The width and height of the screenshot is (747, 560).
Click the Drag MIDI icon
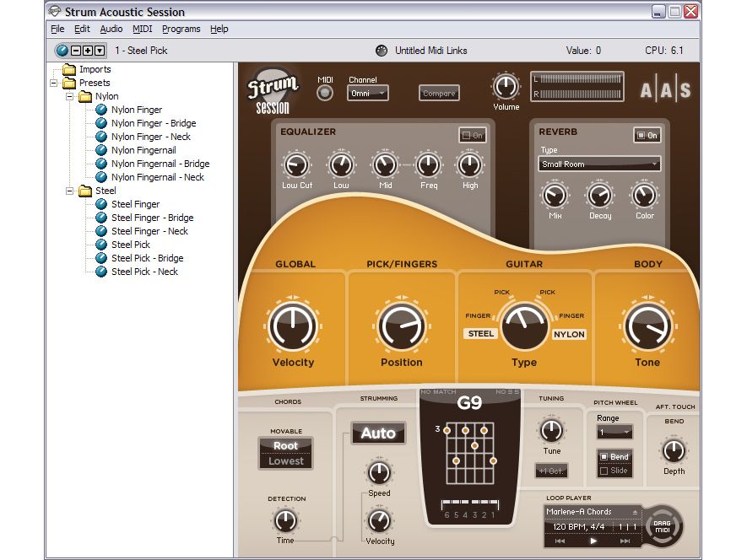[663, 526]
